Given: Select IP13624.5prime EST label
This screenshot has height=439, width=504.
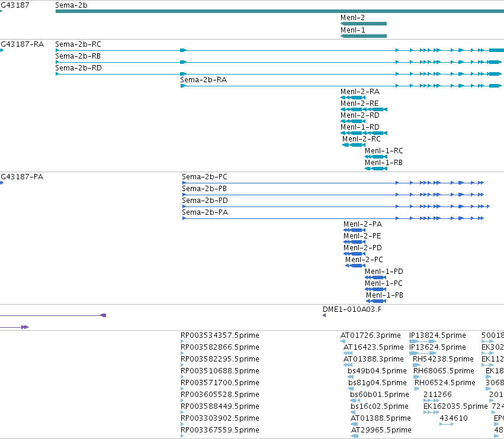Looking at the screenshot, I should point(438,347).
